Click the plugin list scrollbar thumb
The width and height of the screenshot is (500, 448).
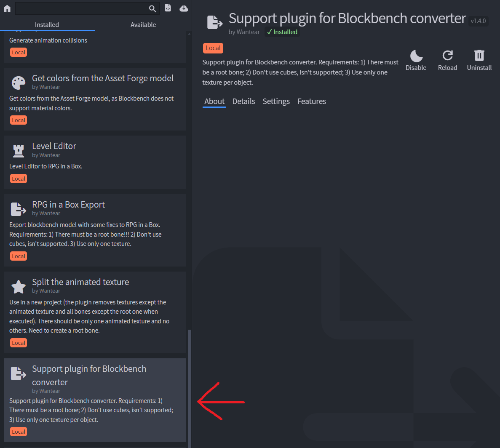coord(189,389)
